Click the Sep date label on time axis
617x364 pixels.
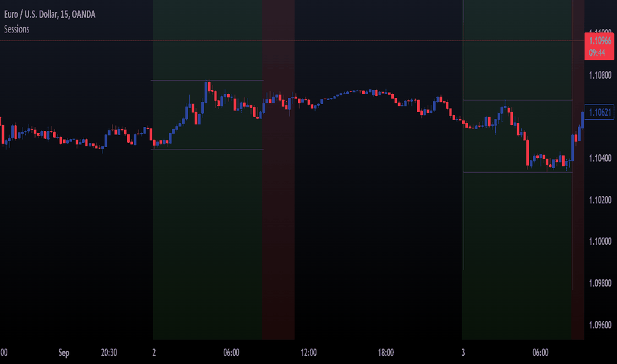pyautogui.click(x=64, y=353)
